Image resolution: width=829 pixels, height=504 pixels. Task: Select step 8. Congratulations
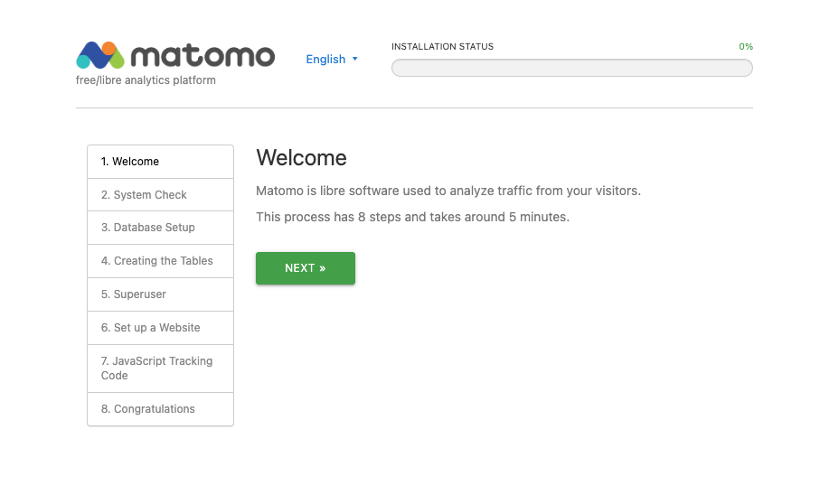pyautogui.click(x=160, y=409)
